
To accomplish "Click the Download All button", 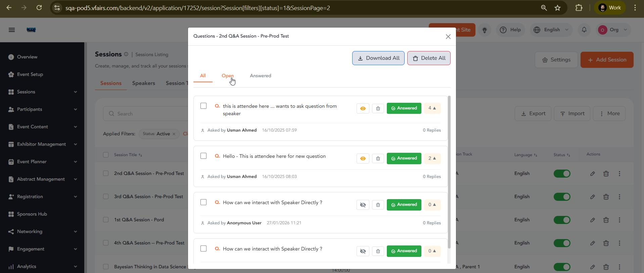I will (378, 58).
